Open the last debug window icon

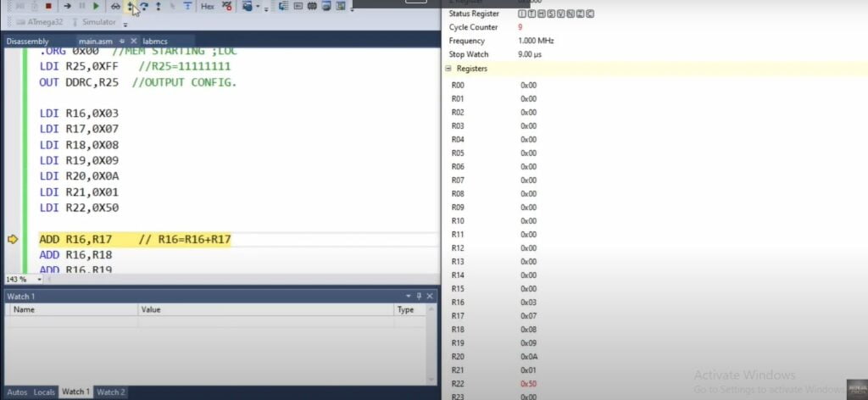point(341,6)
